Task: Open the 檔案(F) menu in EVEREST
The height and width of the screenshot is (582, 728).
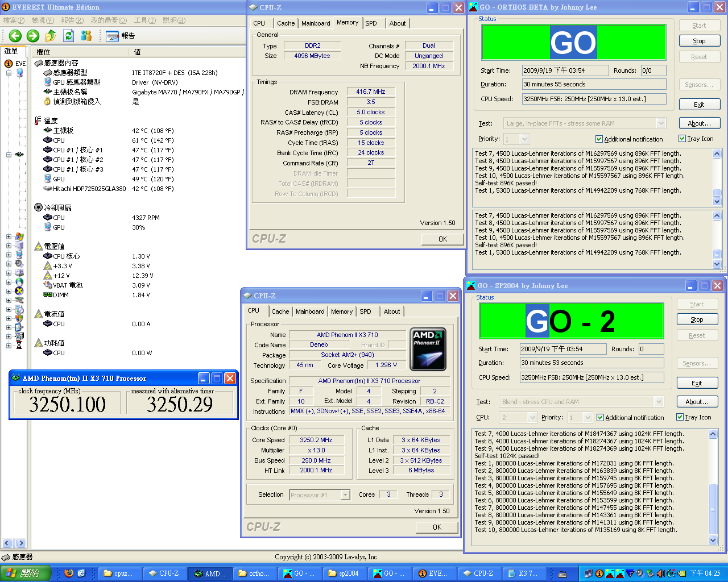Action: pos(14,20)
